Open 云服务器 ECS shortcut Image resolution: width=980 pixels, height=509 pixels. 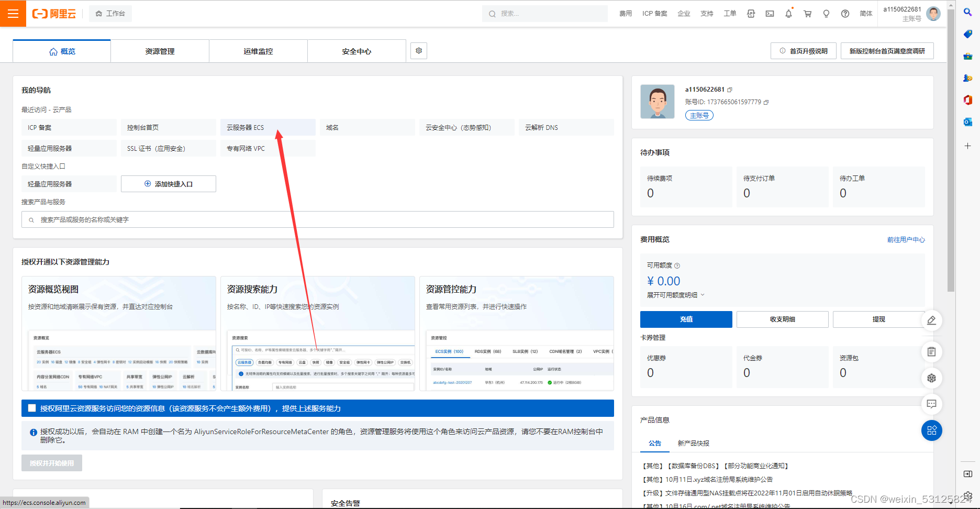(268, 127)
